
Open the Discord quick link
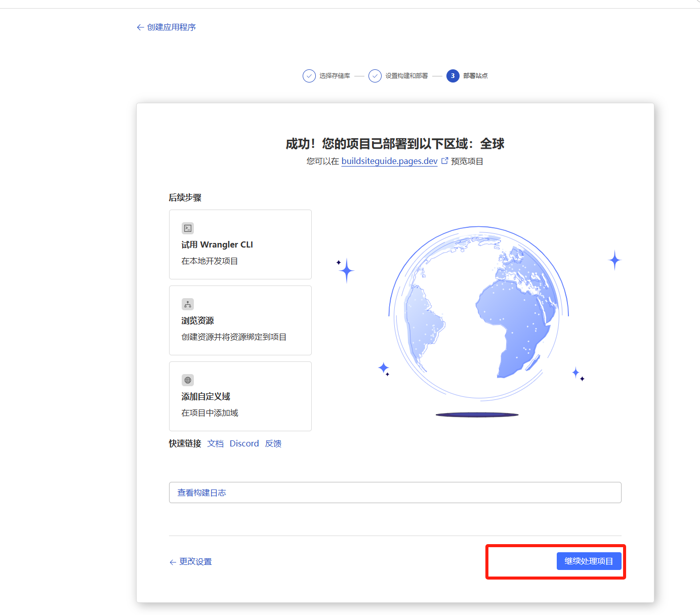pyautogui.click(x=244, y=443)
